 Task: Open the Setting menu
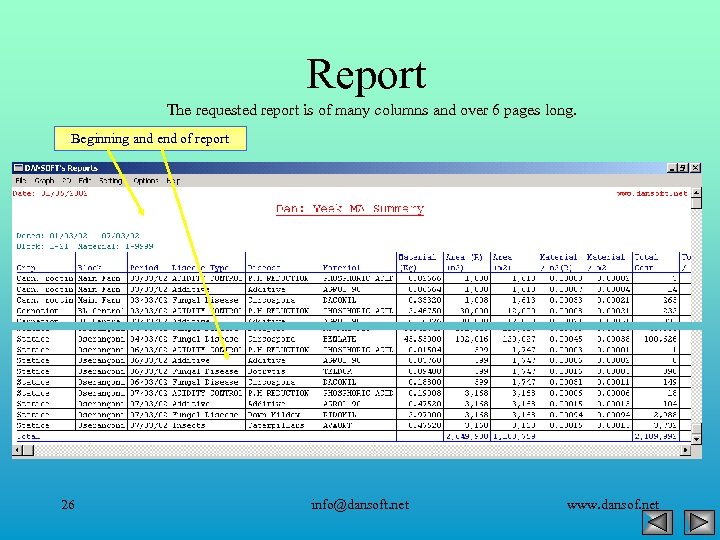pyautogui.click(x=111, y=180)
